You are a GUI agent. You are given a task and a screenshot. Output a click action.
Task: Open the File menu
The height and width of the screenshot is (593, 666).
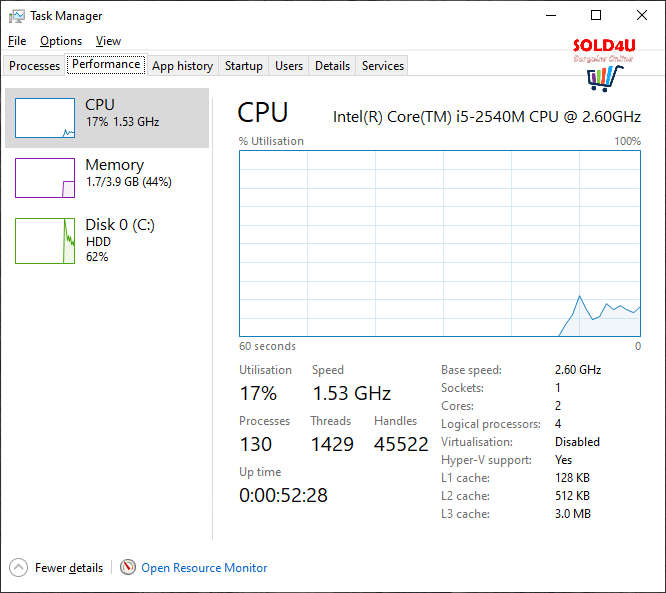click(17, 41)
